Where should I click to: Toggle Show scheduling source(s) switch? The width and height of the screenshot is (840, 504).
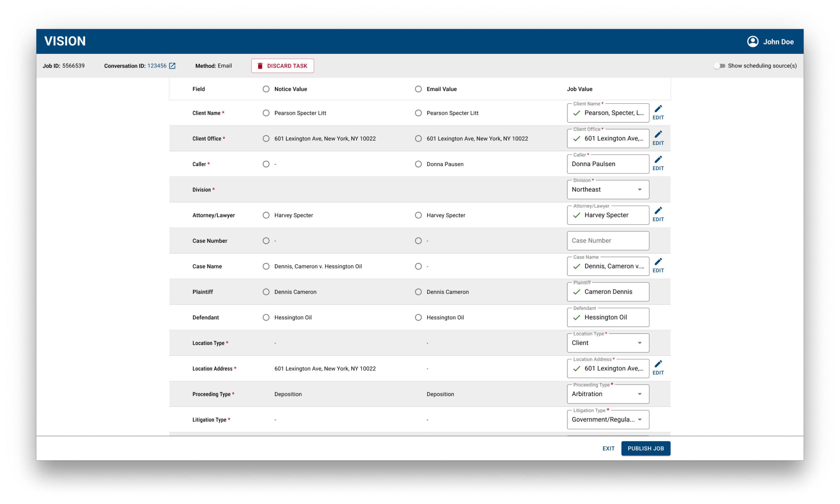pyautogui.click(x=719, y=66)
